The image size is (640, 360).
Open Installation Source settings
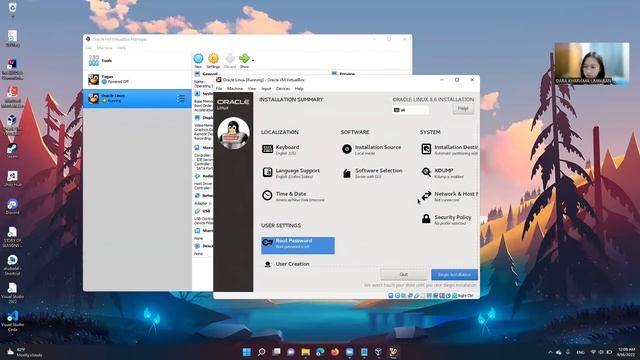pos(371,149)
